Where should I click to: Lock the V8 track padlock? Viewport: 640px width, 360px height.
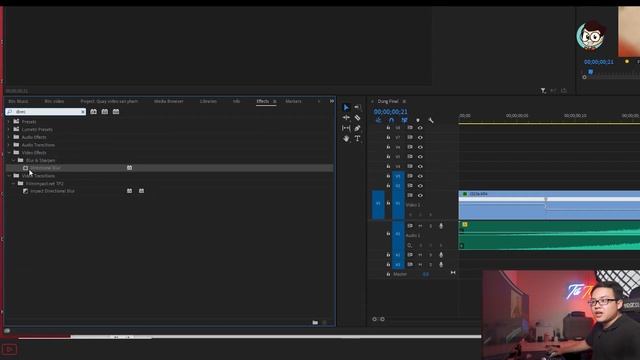coord(388,128)
